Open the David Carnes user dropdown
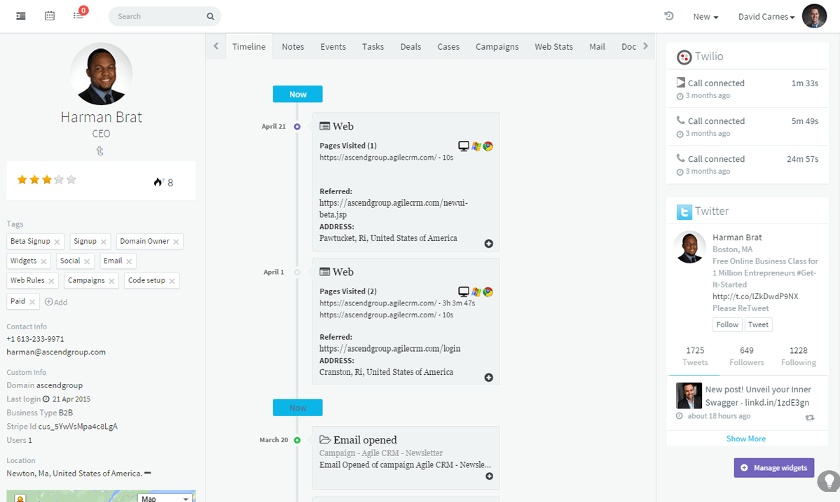The image size is (840, 502). (766, 17)
